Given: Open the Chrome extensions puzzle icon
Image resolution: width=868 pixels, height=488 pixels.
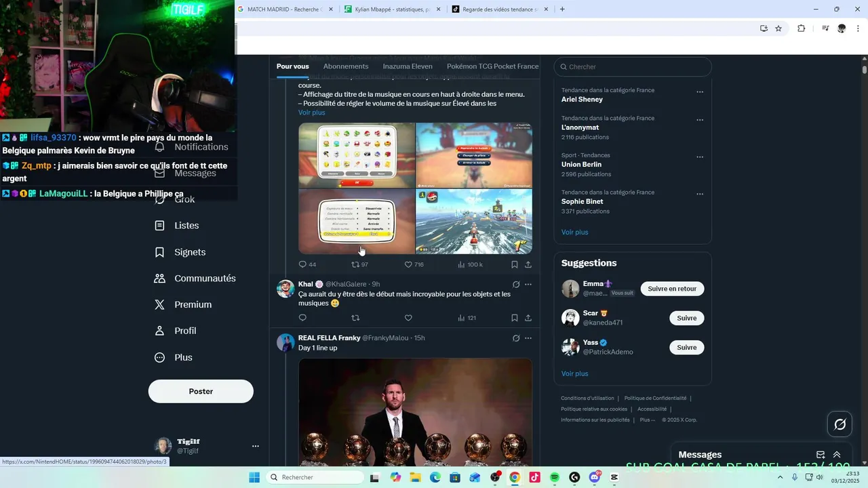Looking at the screenshot, I should 801,28.
